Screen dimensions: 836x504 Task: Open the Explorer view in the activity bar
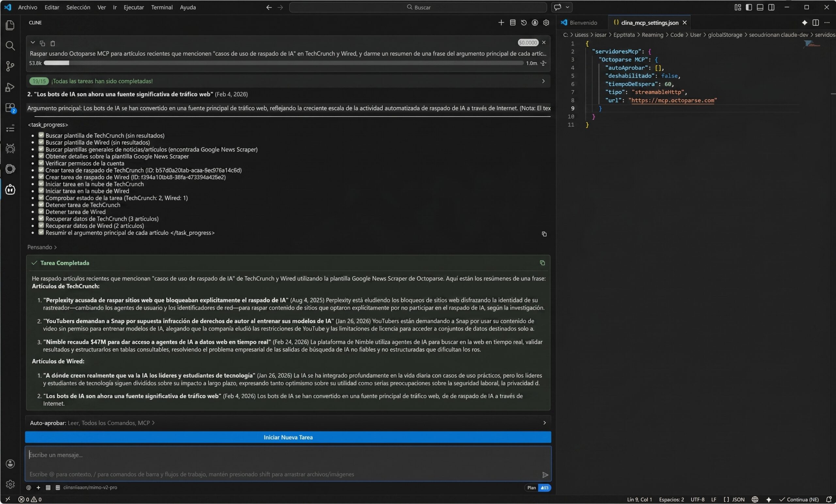point(10,25)
